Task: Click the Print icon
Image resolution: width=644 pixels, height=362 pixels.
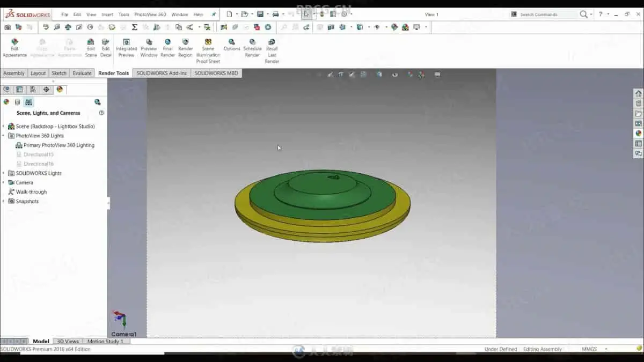Action: click(275, 14)
